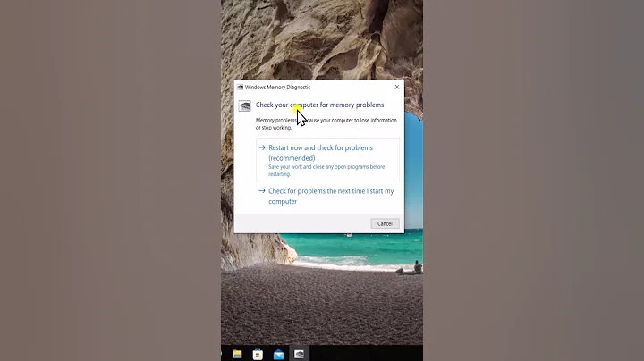Choose Check for problems next time I start

click(x=327, y=196)
